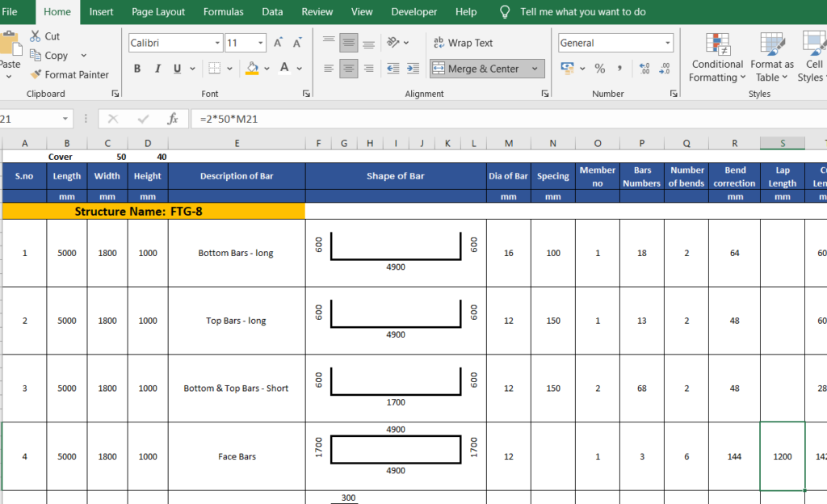Click in the formula bar showing =2*50*M21
The width and height of the screenshot is (827, 504).
click(509, 119)
